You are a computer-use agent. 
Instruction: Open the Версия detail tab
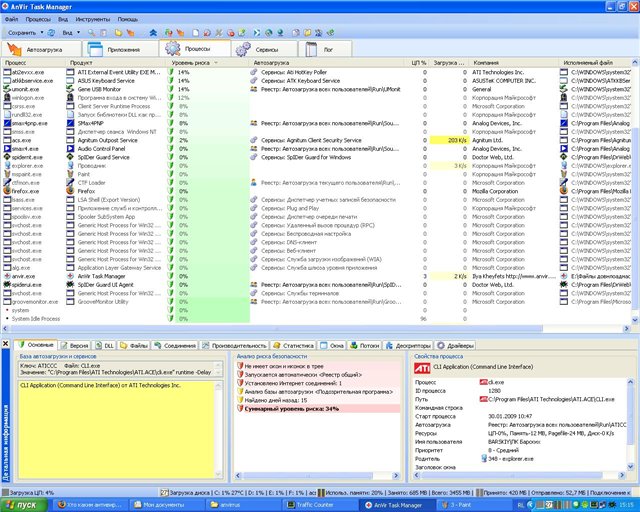tap(75, 345)
